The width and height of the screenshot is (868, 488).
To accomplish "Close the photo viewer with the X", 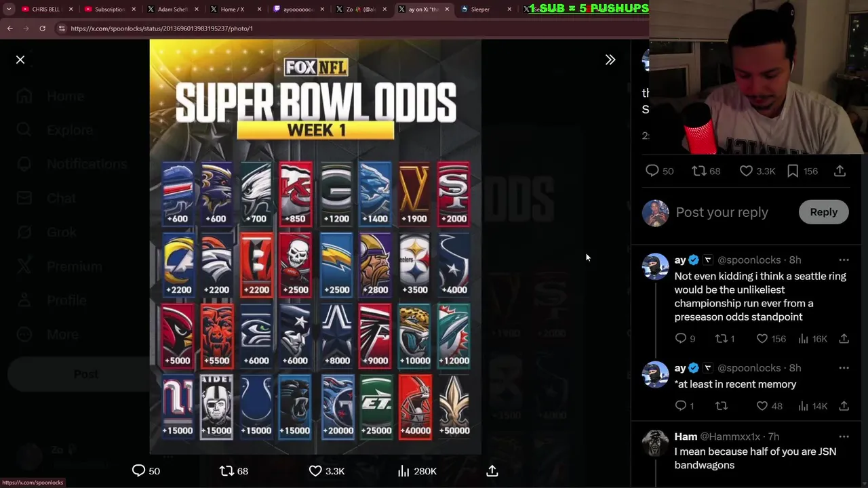I will (x=20, y=60).
